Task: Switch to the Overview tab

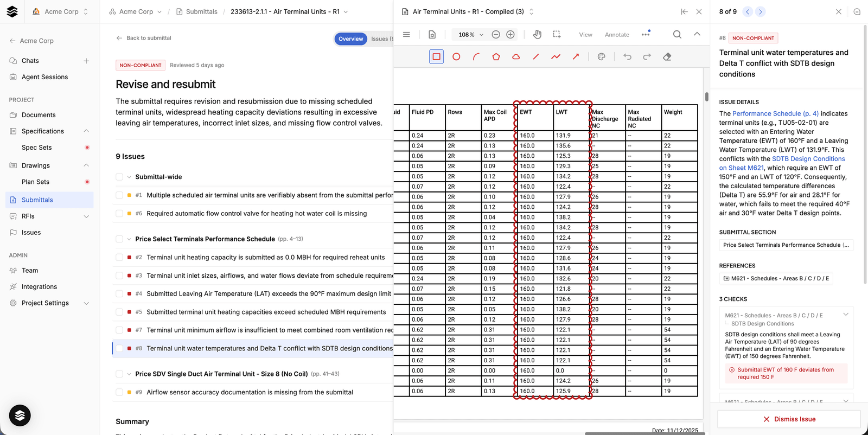Action: point(350,39)
